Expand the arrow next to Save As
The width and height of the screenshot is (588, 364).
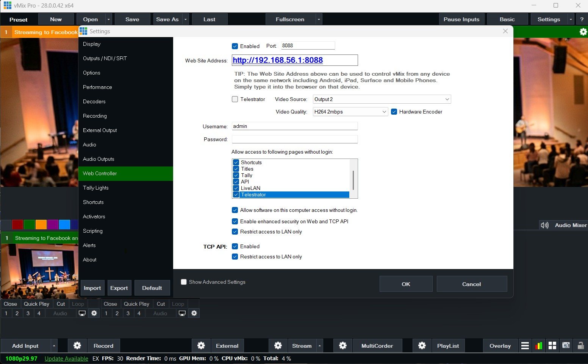185,19
